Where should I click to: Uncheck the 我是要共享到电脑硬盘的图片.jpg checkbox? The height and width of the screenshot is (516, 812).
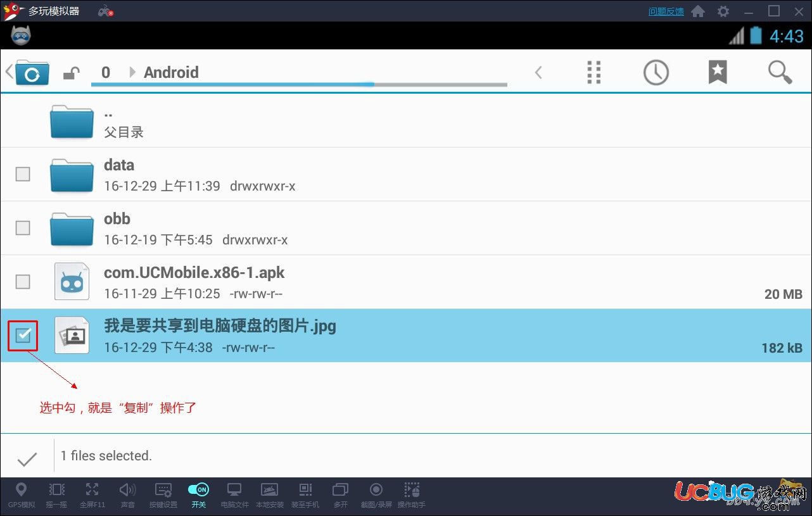tap(23, 336)
